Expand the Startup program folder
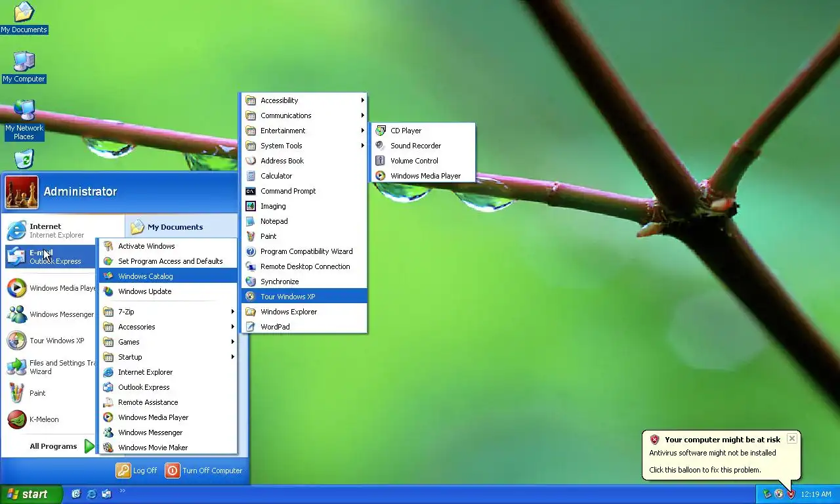The width and height of the screenshot is (840, 504). (168, 357)
